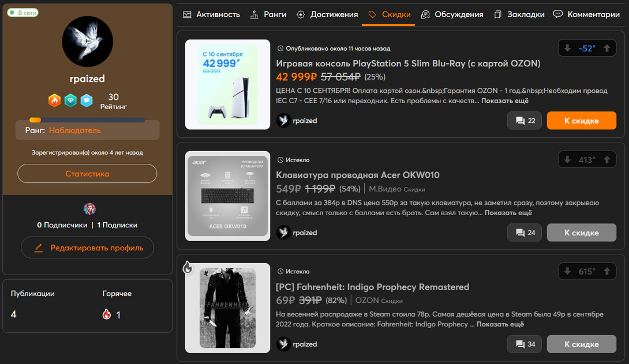Open 34 comments on Fahrenheit deal

click(x=525, y=344)
